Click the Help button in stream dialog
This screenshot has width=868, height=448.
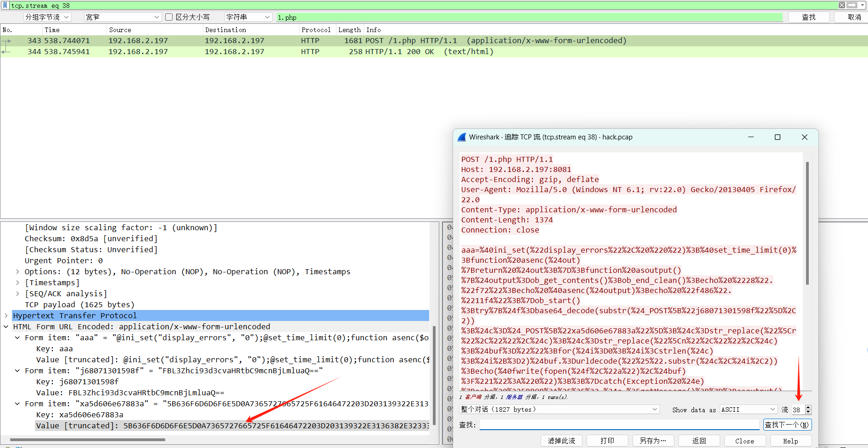pyautogui.click(x=791, y=441)
